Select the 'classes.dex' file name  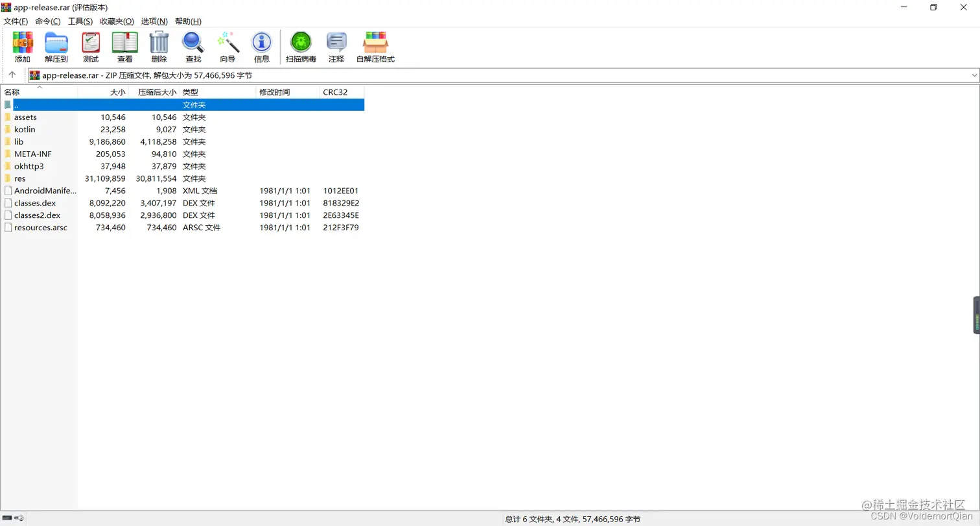pos(35,203)
